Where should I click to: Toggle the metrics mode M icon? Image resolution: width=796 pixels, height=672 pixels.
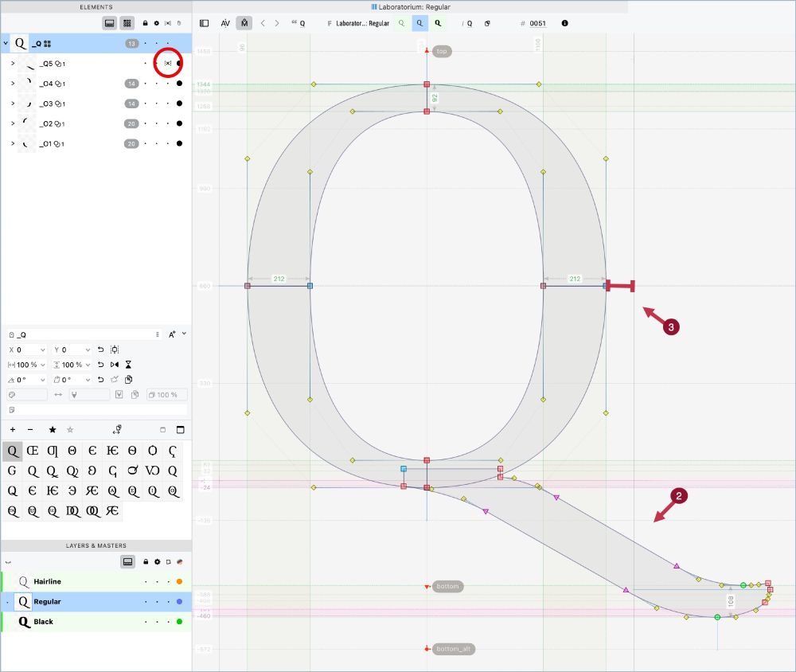(244, 23)
